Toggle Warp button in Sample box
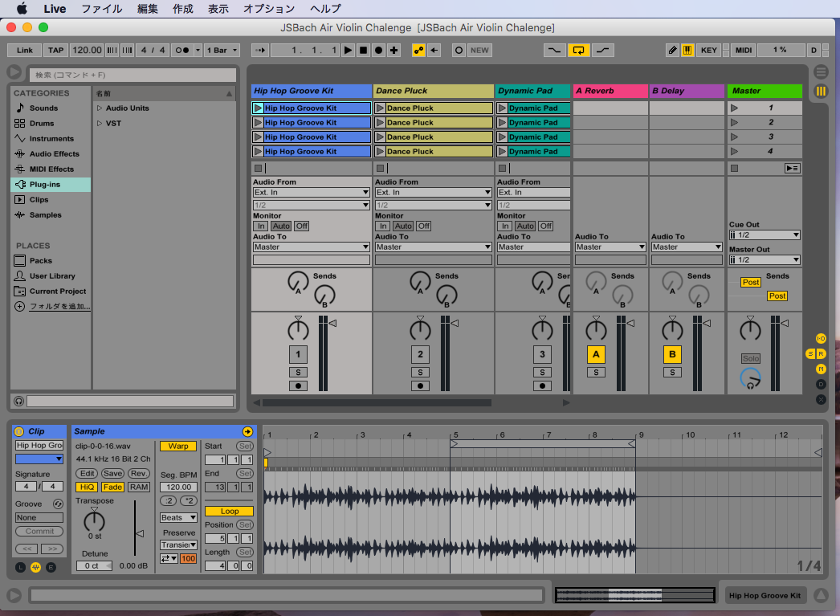The height and width of the screenshot is (616, 840). [x=178, y=447]
